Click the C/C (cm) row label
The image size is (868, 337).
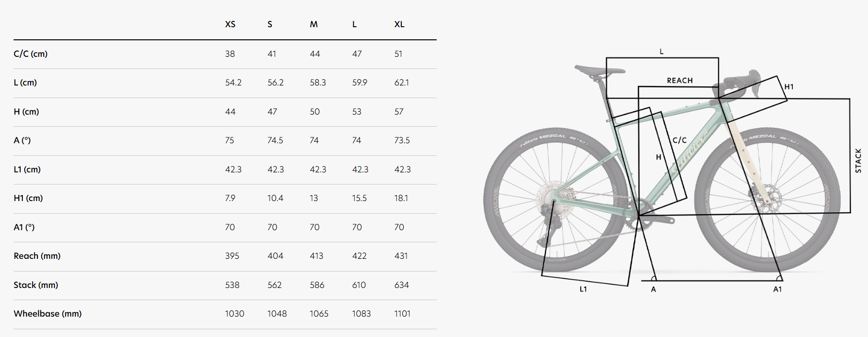coord(31,54)
